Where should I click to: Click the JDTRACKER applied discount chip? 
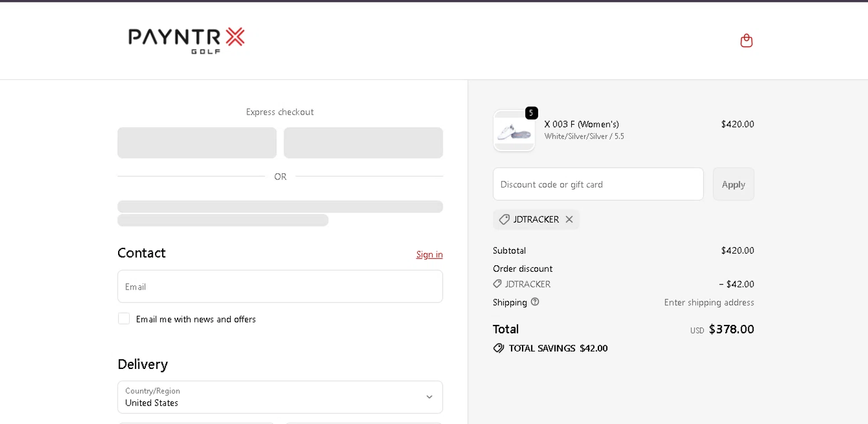[x=536, y=220]
